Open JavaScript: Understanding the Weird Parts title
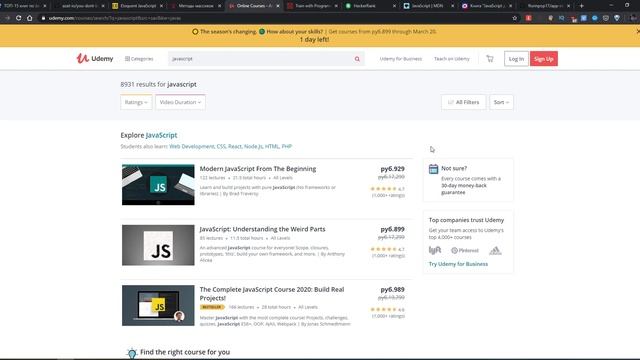The width and height of the screenshot is (640, 360). coord(262,229)
